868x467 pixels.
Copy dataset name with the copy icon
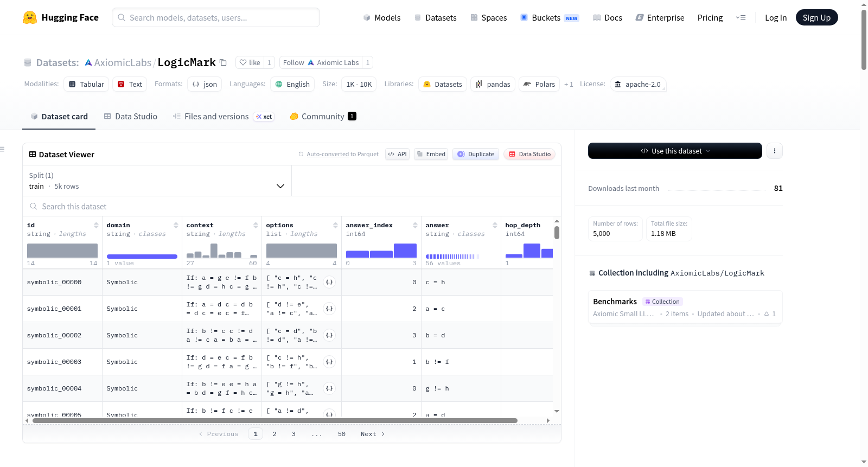[x=223, y=62]
